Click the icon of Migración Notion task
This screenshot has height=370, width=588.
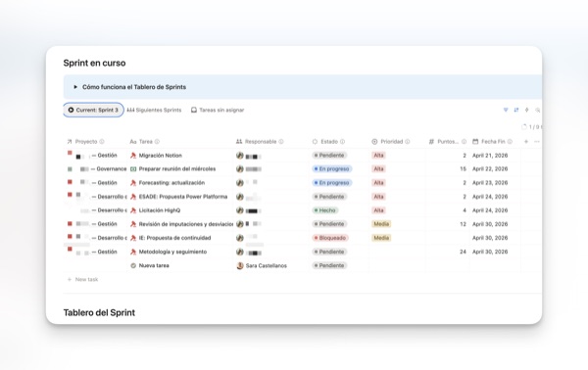pos(133,156)
